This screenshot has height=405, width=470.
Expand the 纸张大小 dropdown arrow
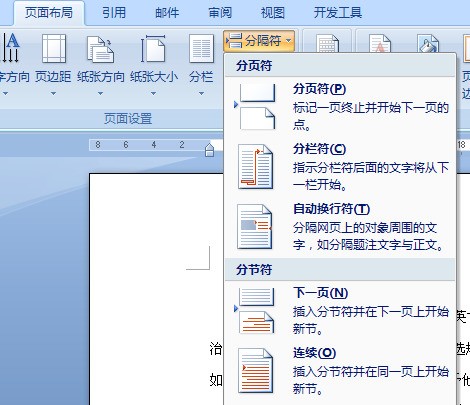pyautogui.click(x=153, y=94)
